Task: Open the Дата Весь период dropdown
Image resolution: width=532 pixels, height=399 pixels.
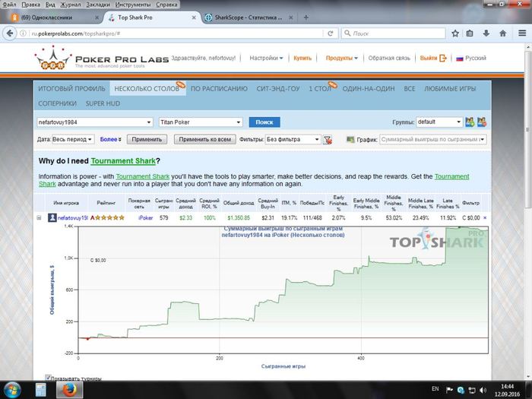Action: pos(73,139)
